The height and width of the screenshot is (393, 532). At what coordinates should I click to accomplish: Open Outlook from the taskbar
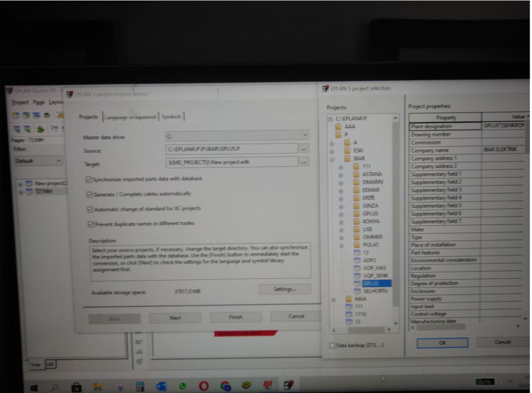tap(161, 386)
